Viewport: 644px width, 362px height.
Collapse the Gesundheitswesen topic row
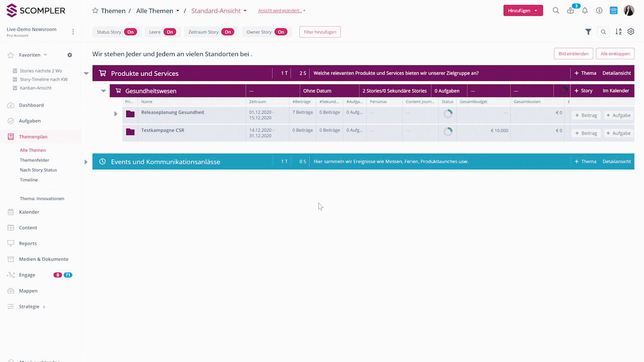pyautogui.click(x=104, y=91)
